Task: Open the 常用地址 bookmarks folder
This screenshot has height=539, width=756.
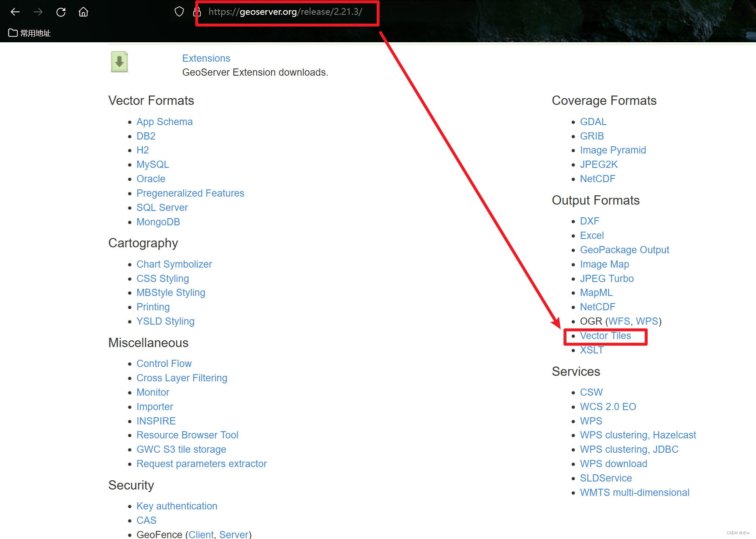Action: [30, 33]
